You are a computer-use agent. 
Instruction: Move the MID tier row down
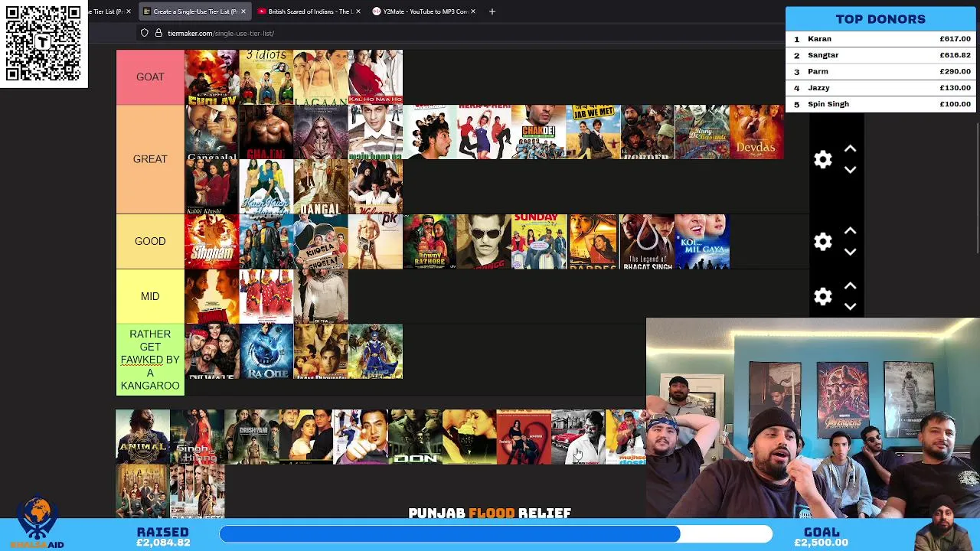tap(850, 307)
